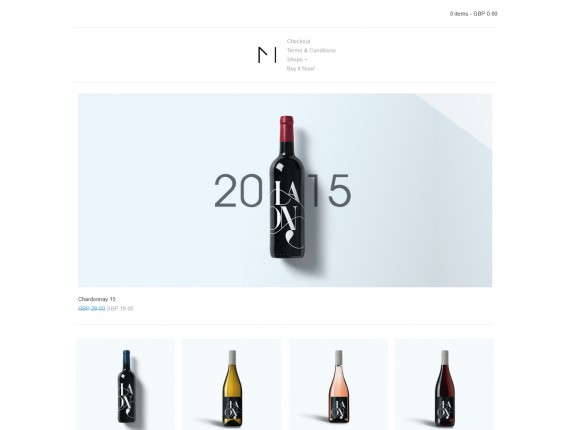This screenshot has width=570, height=430.
Task: Click the crossed-out GBP 29.00 price
Action: click(91, 309)
